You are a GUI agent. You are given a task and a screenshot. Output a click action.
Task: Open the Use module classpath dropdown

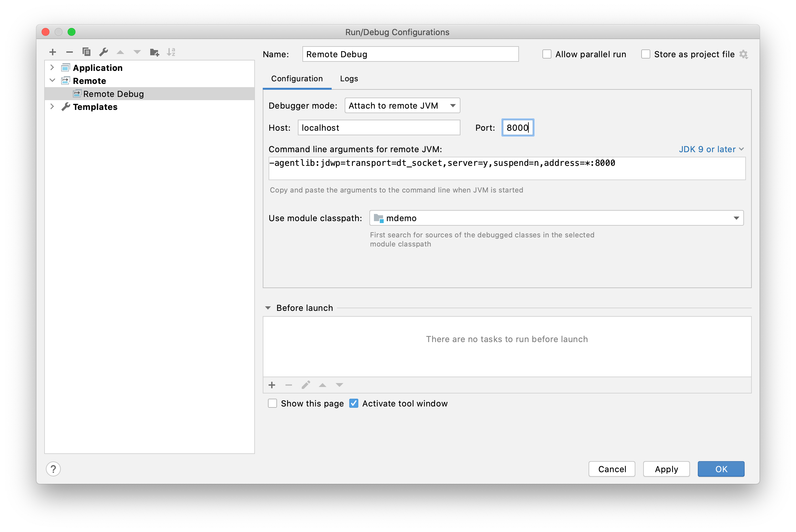pos(556,218)
